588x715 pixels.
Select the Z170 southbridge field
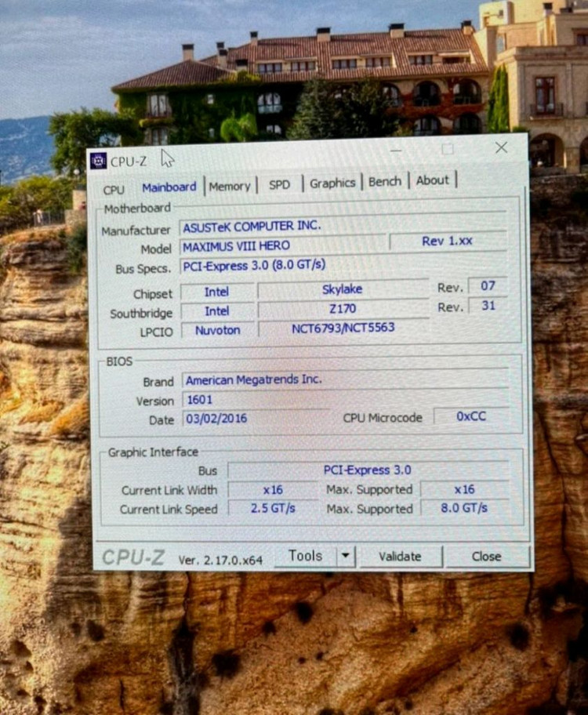point(343,309)
